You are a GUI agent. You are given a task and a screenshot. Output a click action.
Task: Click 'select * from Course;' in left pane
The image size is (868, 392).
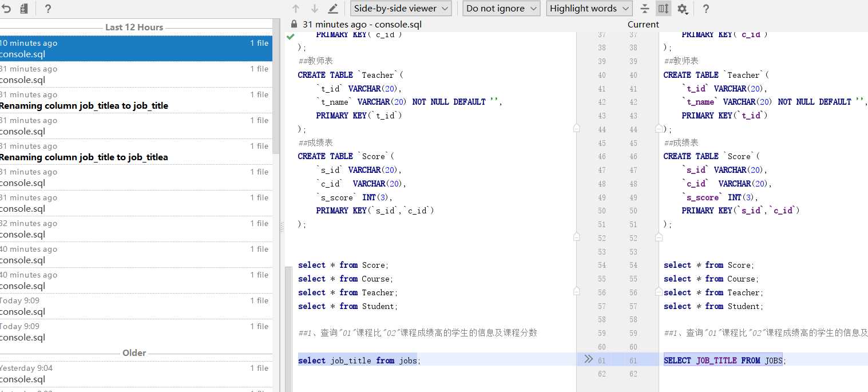(x=345, y=279)
